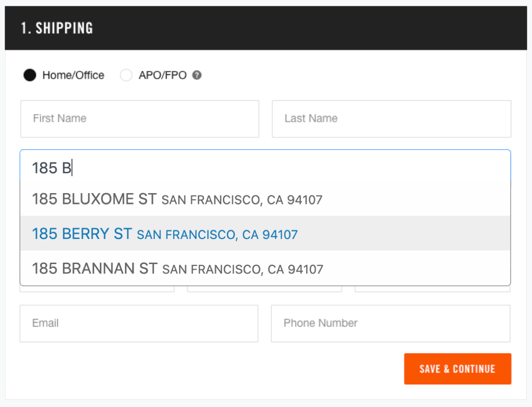Click the SAVE & CONTINUE button
The image size is (532, 407).
457,368
